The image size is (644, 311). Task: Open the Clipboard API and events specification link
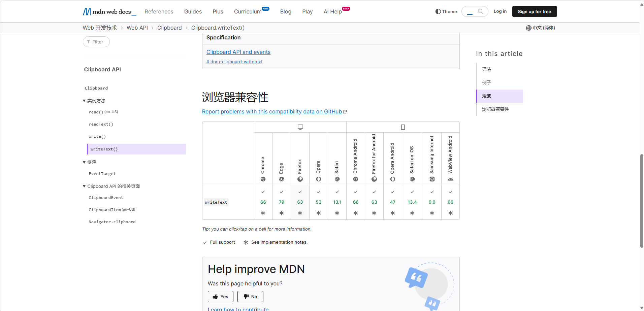point(238,52)
